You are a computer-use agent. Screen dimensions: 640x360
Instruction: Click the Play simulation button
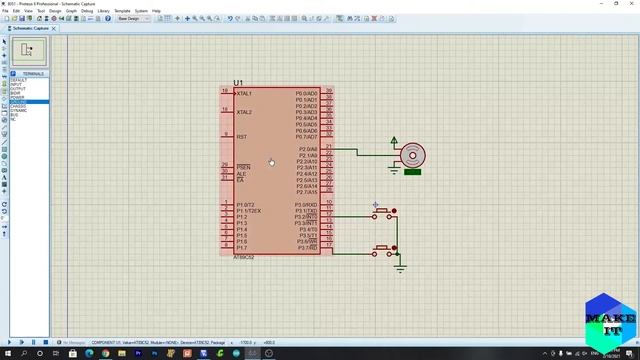tap(9, 342)
